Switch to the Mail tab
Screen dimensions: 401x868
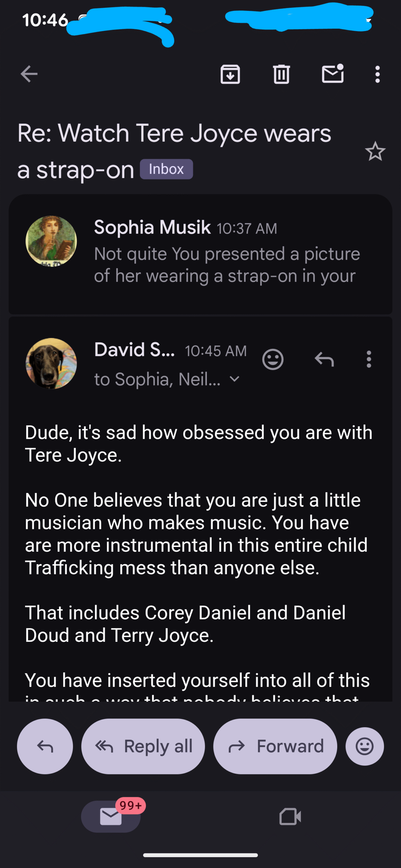click(x=111, y=816)
